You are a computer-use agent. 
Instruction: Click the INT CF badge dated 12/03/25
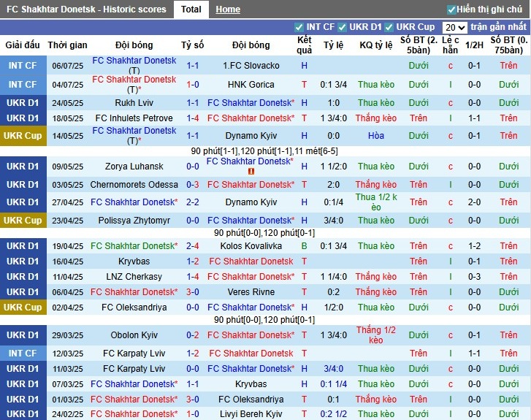(22, 354)
